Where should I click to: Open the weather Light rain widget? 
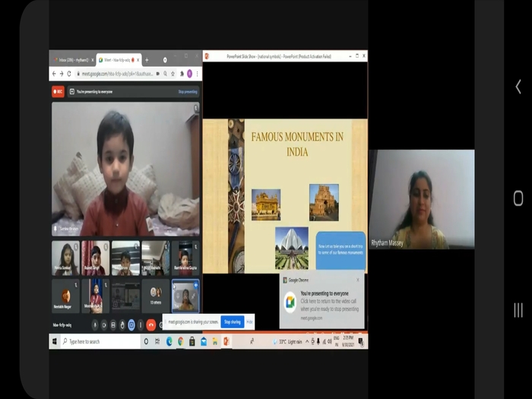pyautogui.click(x=288, y=342)
